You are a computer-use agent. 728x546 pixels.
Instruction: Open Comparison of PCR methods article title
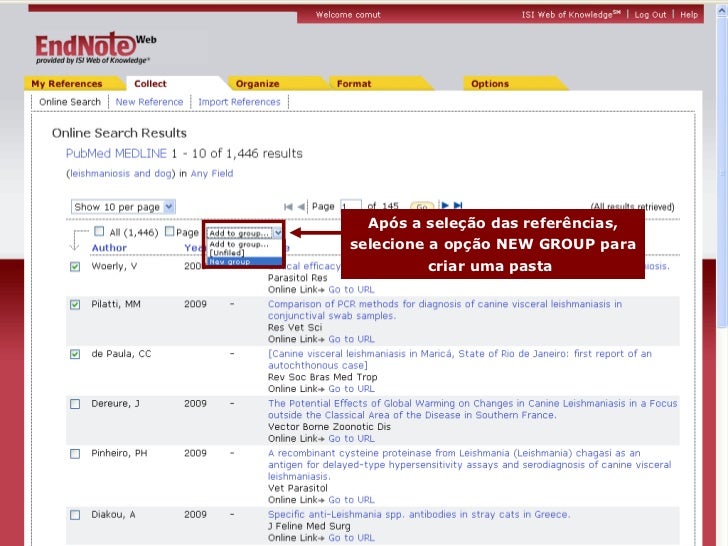click(x=445, y=310)
